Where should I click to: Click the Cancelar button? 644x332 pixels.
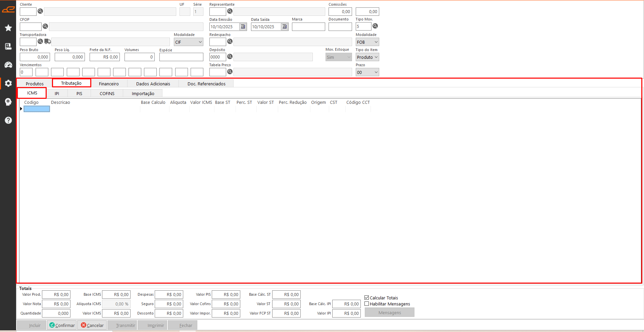92,325
